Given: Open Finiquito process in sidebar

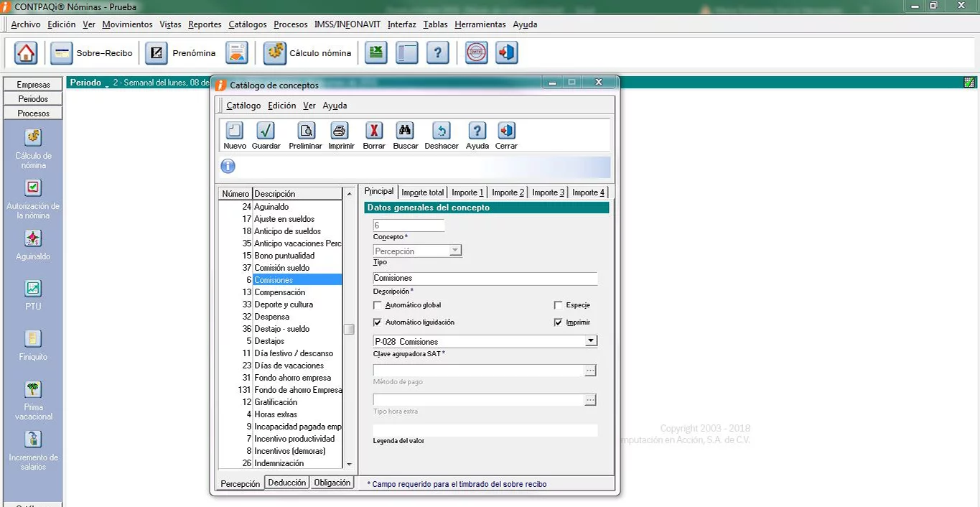Looking at the screenshot, I should (x=33, y=339).
